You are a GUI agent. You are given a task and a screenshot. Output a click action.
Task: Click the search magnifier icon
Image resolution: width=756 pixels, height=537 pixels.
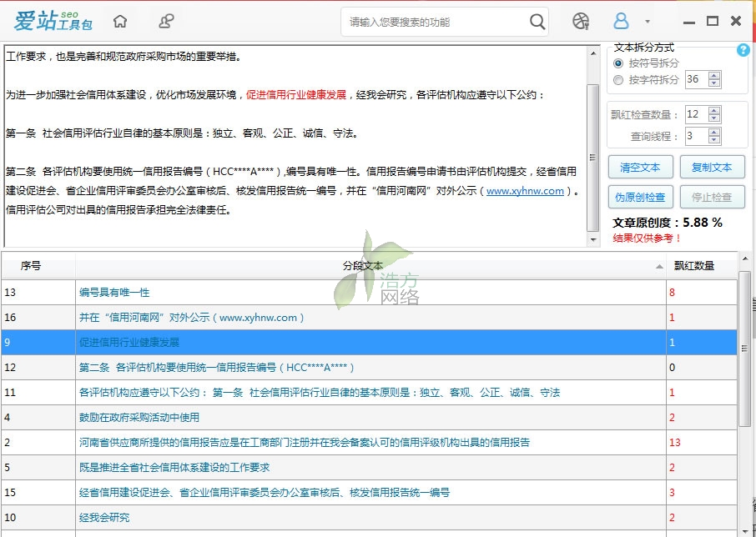(537, 22)
